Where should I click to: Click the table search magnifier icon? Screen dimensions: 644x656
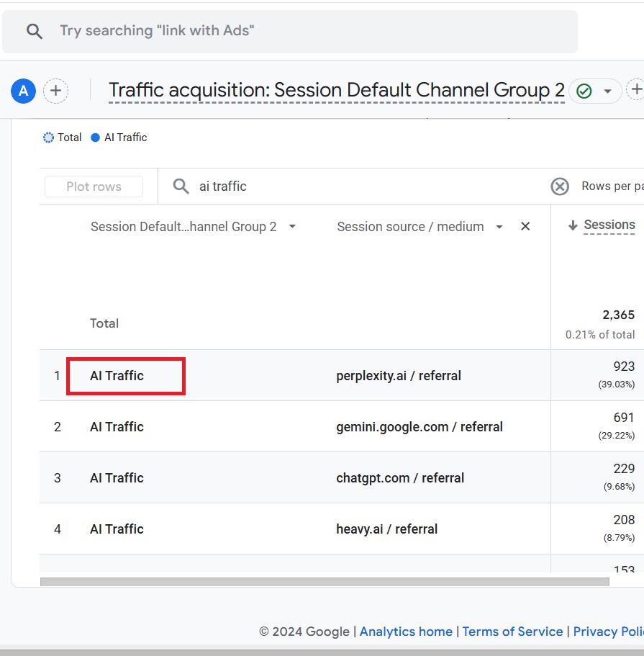[x=181, y=187]
